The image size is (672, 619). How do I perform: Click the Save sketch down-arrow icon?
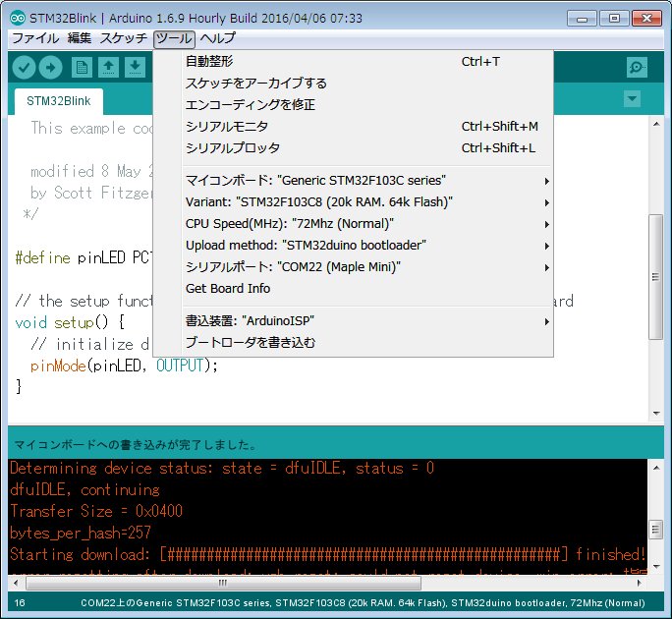tap(135, 67)
